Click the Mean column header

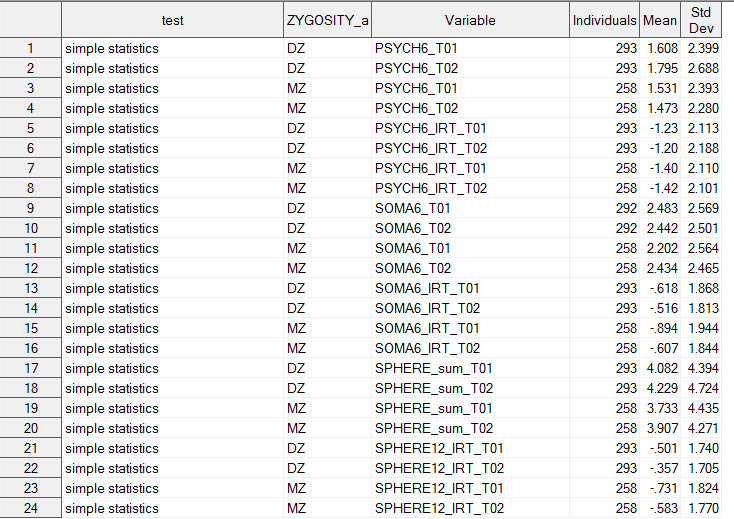(x=660, y=20)
